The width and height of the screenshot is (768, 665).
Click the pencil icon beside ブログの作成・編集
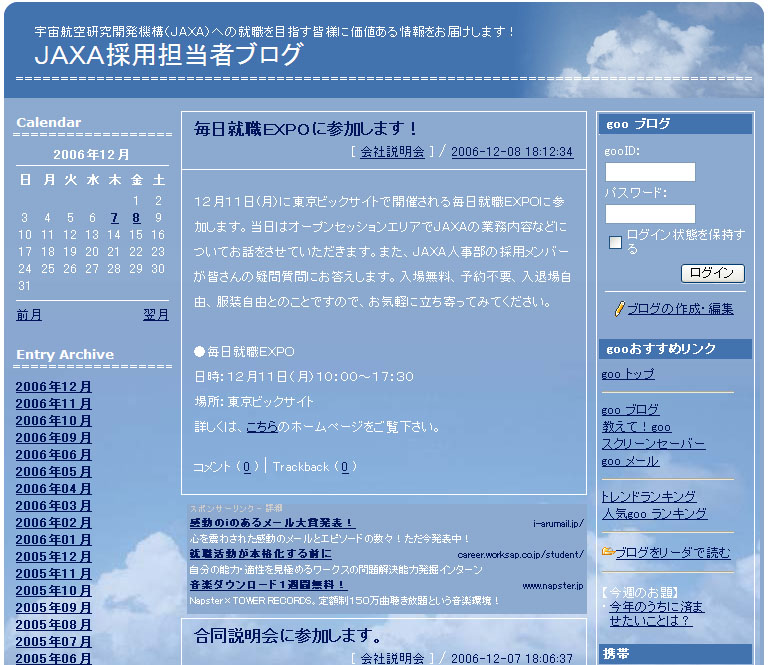coord(620,309)
